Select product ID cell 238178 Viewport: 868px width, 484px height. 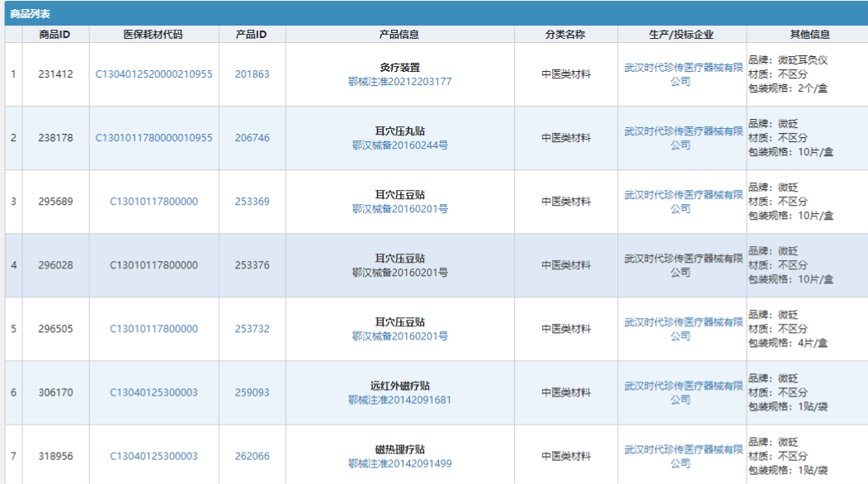(55, 138)
